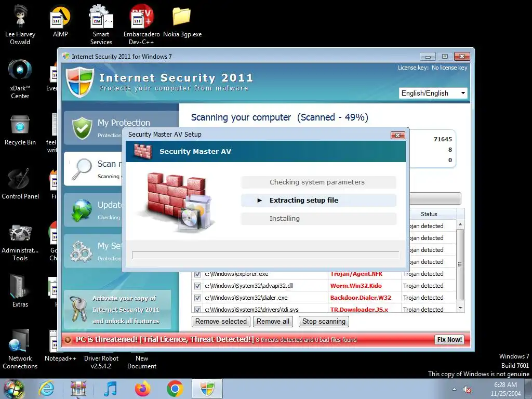Launch Firefox from the taskbar
532x399 pixels.
(x=142, y=389)
